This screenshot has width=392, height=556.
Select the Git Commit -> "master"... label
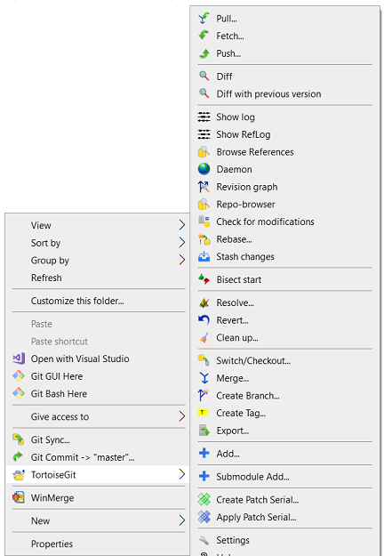coord(83,457)
